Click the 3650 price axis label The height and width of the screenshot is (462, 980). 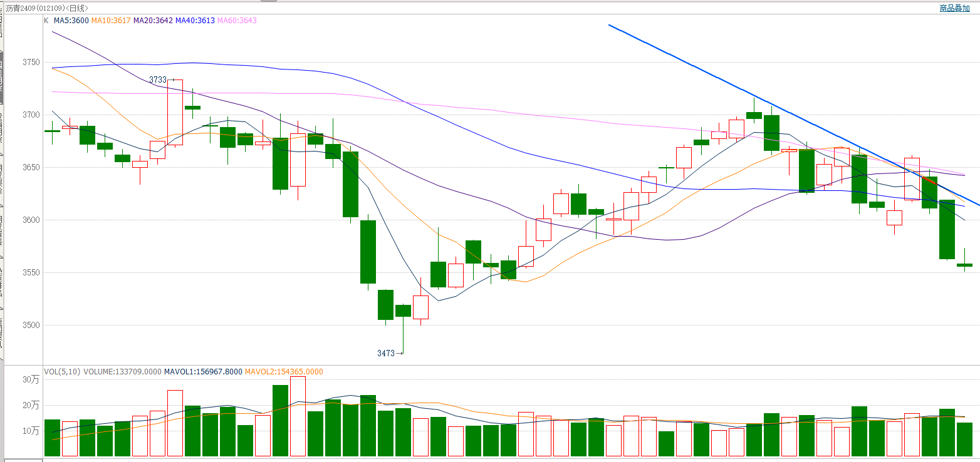[x=31, y=168]
